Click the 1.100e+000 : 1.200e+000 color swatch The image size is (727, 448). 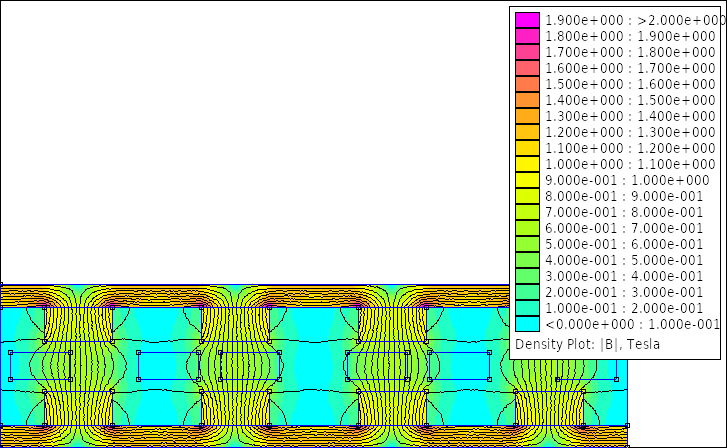pyautogui.click(x=527, y=148)
